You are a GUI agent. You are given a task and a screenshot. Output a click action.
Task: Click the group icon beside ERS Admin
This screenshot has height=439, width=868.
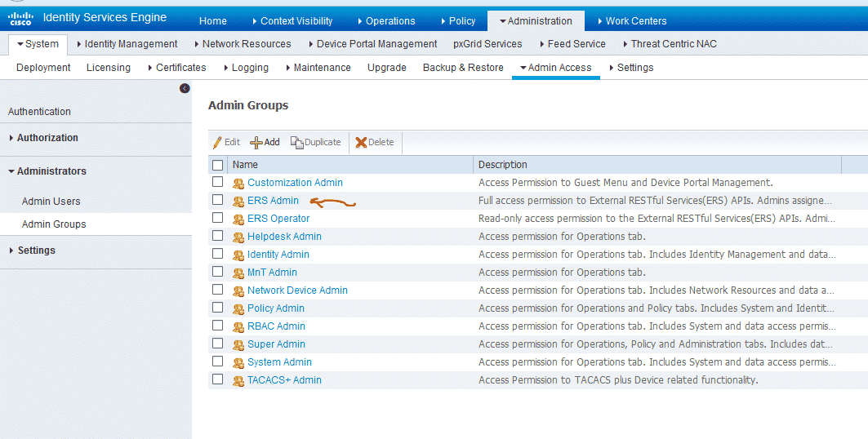(238, 202)
